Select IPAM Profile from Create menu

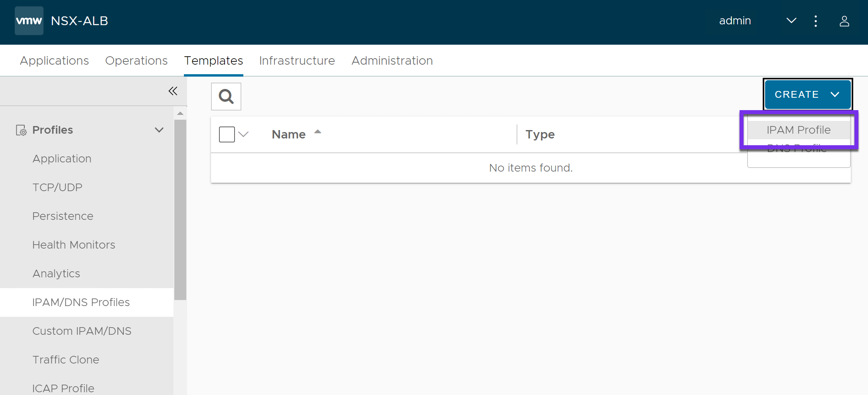pyautogui.click(x=798, y=130)
